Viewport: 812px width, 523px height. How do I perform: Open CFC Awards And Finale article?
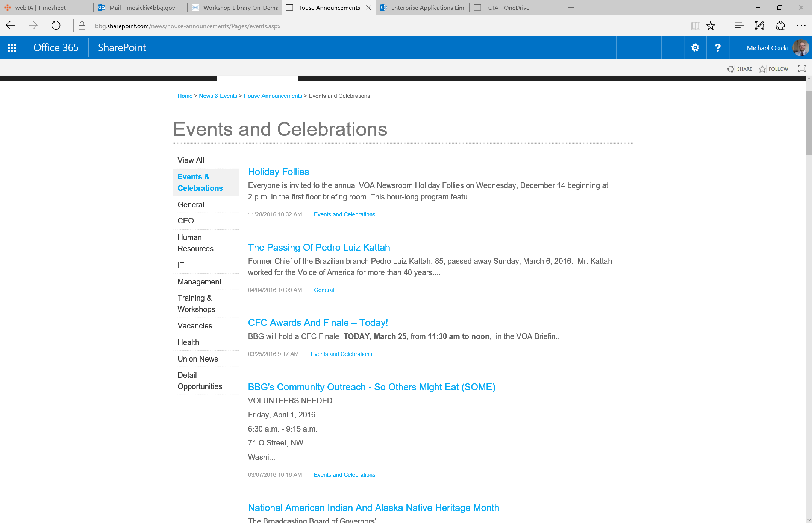[318, 323]
